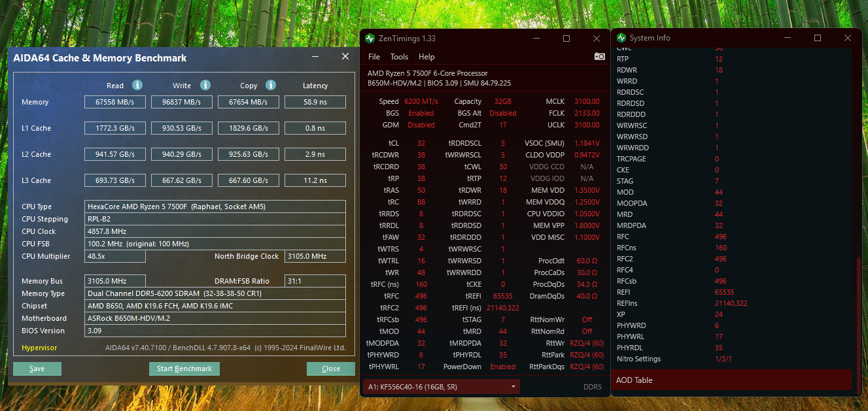
Task: Click the ProcOdt 60.0 Ω value
Action: [x=587, y=261]
